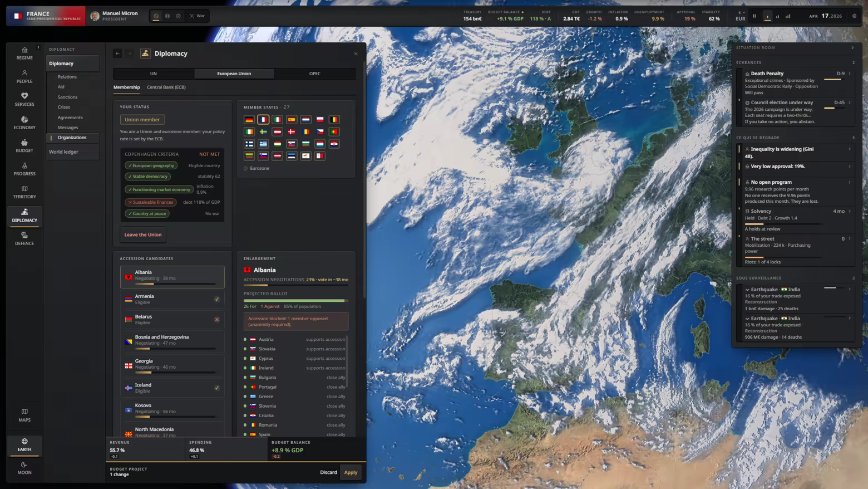Open the Territory section
868x489 pixels.
24,192
